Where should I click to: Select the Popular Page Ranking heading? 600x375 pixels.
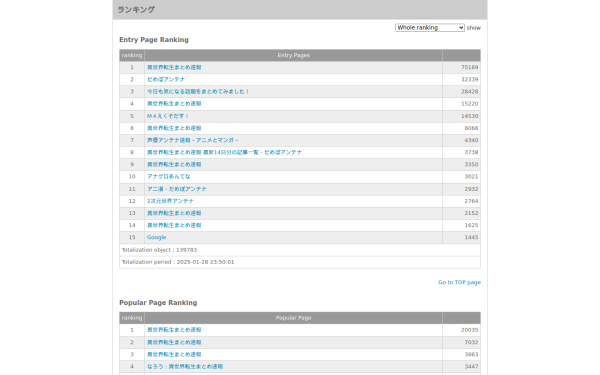pos(158,303)
